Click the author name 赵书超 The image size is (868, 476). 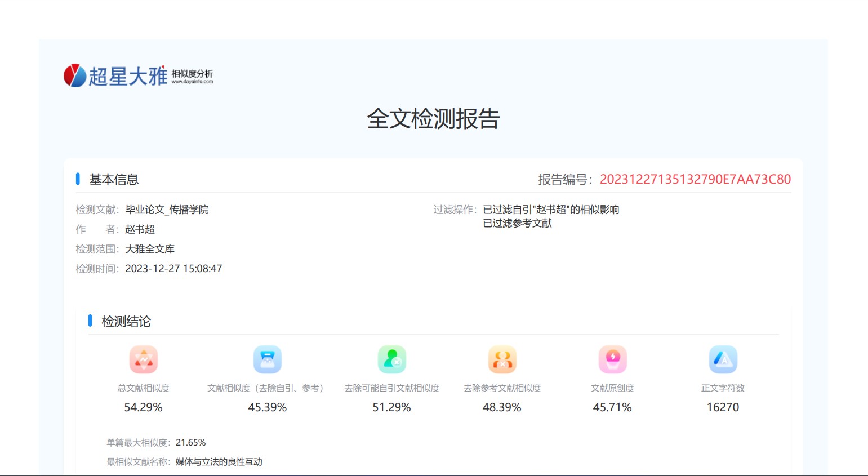point(140,229)
